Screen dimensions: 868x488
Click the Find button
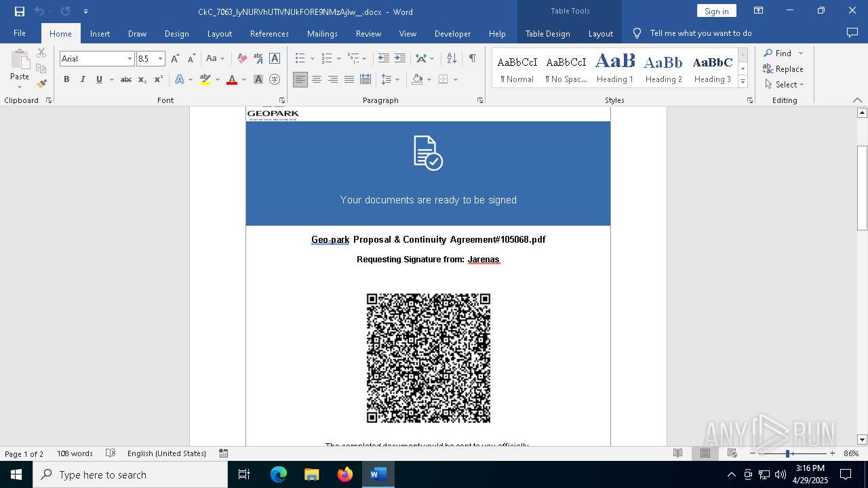[777, 53]
